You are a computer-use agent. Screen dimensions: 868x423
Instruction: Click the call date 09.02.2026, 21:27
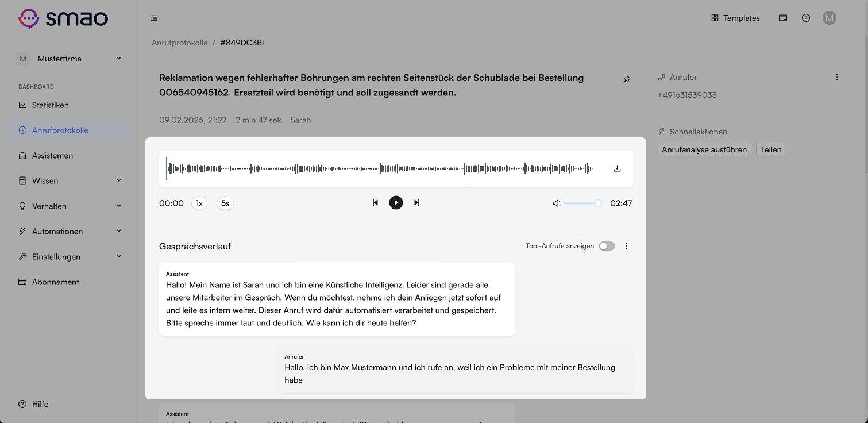pyautogui.click(x=193, y=120)
